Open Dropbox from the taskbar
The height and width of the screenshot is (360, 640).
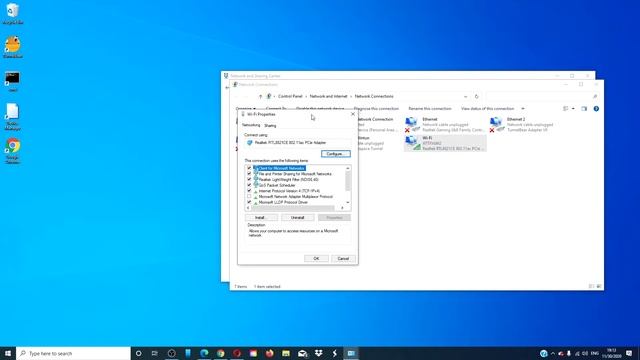(x=318, y=353)
